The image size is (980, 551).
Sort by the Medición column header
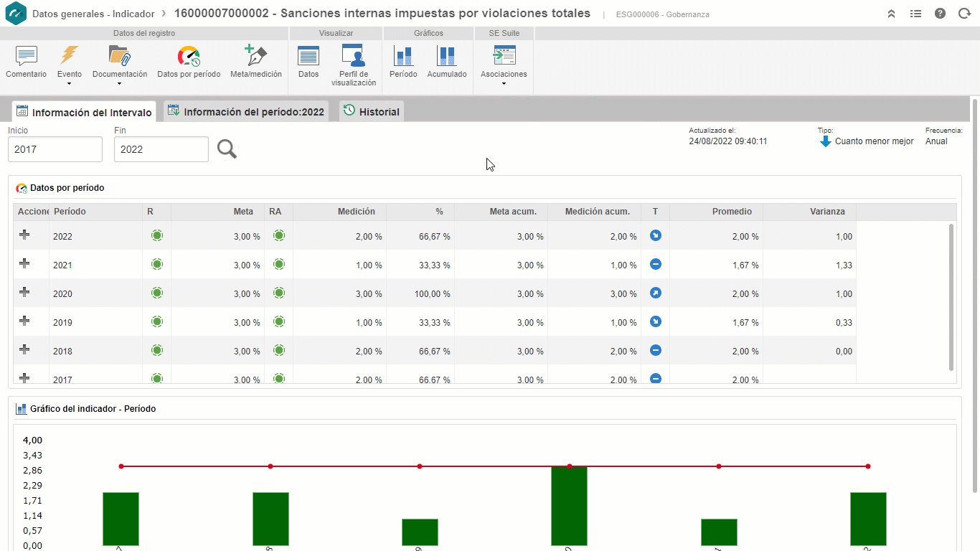(339, 212)
